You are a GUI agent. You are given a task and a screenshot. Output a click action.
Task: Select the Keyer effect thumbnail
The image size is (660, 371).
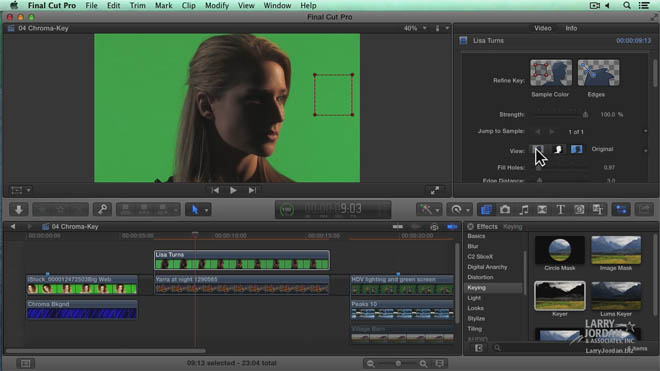pos(559,296)
